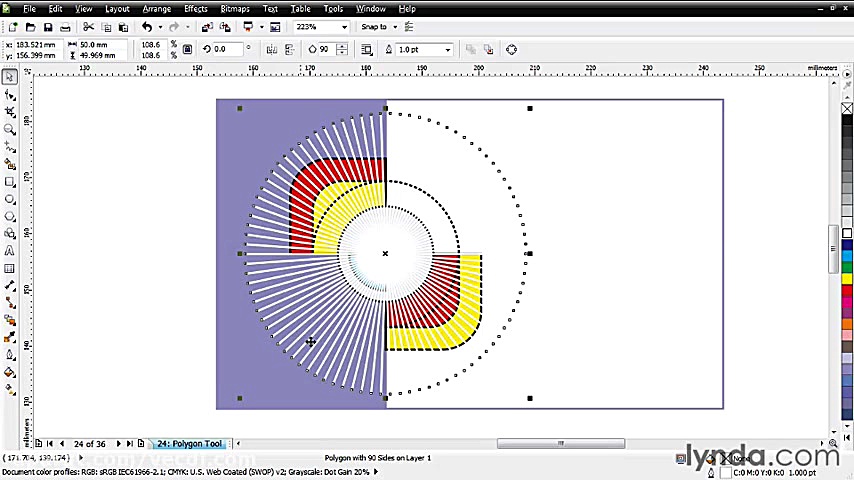The image size is (854, 480).
Task: Select the Text tool in toolbox
Action: (10, 251)
